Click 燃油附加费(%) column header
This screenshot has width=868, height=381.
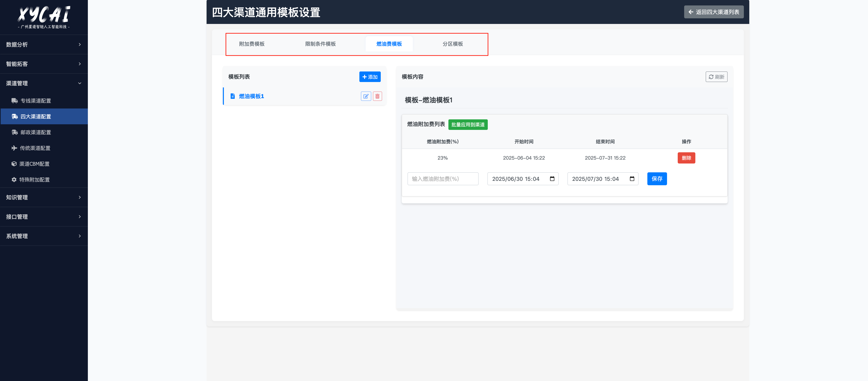coord(442,142)
